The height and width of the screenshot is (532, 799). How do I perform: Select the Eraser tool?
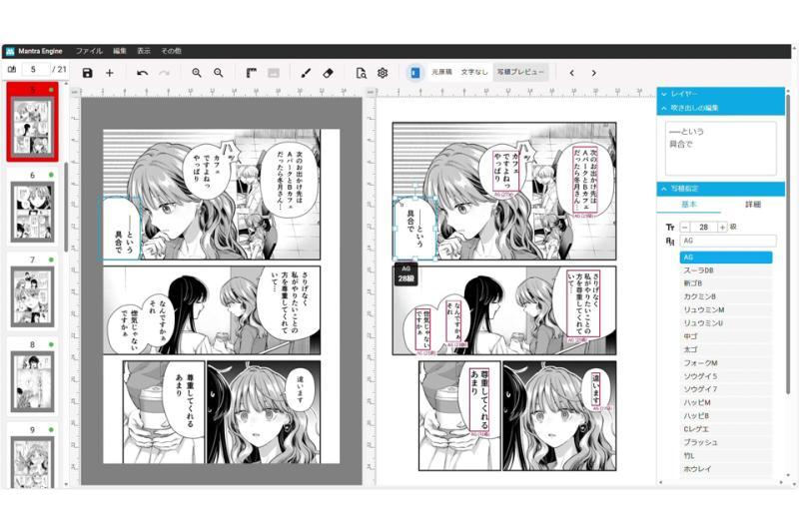(329, 73)
